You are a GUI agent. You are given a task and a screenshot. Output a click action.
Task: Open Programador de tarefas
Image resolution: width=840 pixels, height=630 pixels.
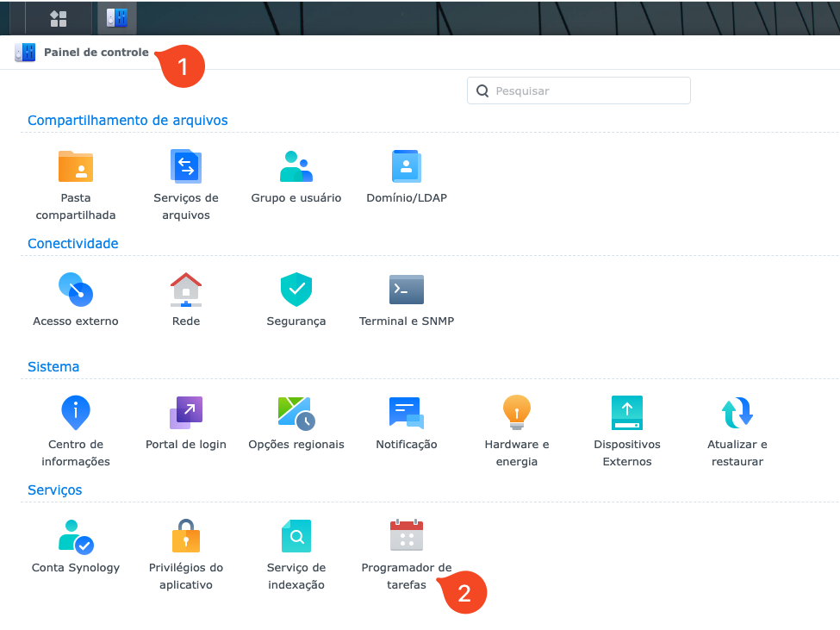(x=407, y=537)
